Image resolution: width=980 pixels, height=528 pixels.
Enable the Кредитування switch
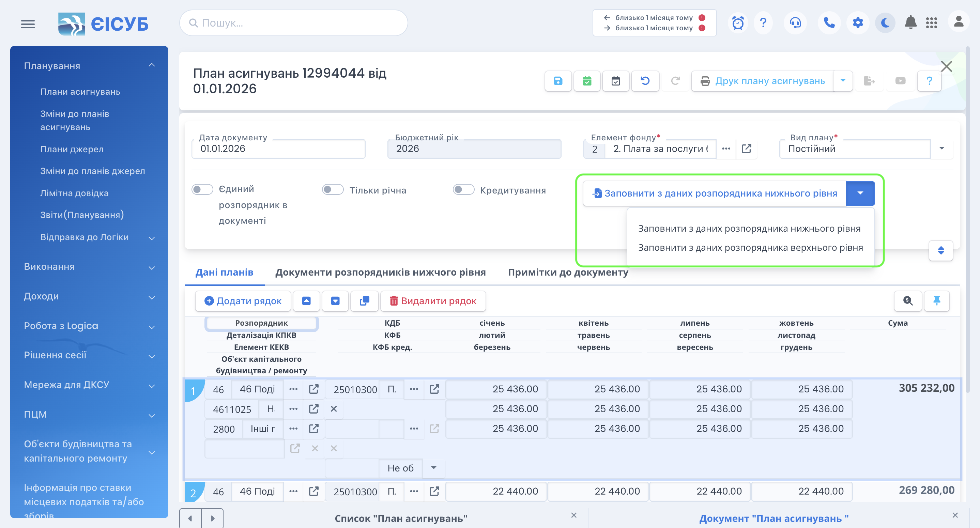(x=463, y=189)
